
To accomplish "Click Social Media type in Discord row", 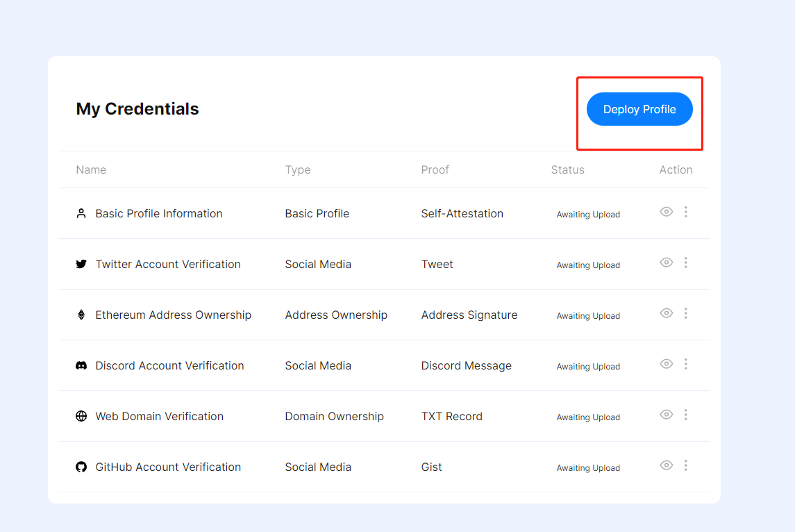I will coord(318,365).
